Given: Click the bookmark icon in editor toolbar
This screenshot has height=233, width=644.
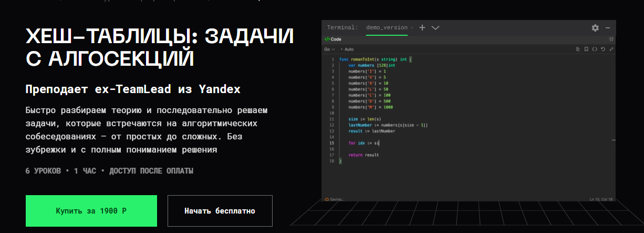Looking at the screenshot, I should 586,49.
